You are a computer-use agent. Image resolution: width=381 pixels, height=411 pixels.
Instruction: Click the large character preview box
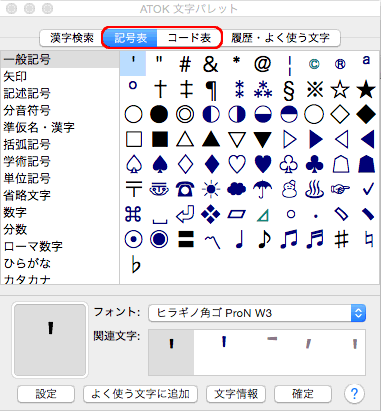[50, 340]
